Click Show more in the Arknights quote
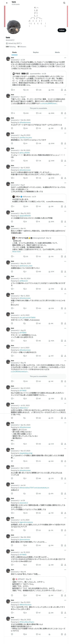This screenshot has width=72, height=644. [16, 251]
